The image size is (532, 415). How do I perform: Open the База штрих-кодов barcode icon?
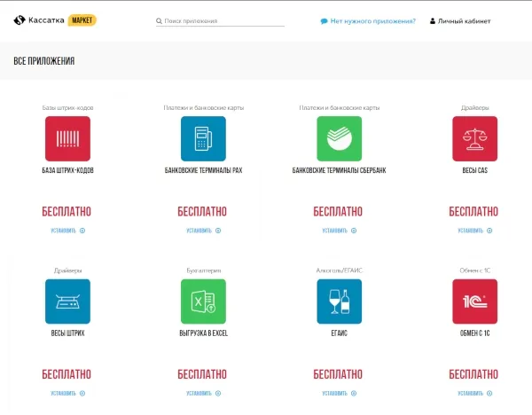[67, 138]
